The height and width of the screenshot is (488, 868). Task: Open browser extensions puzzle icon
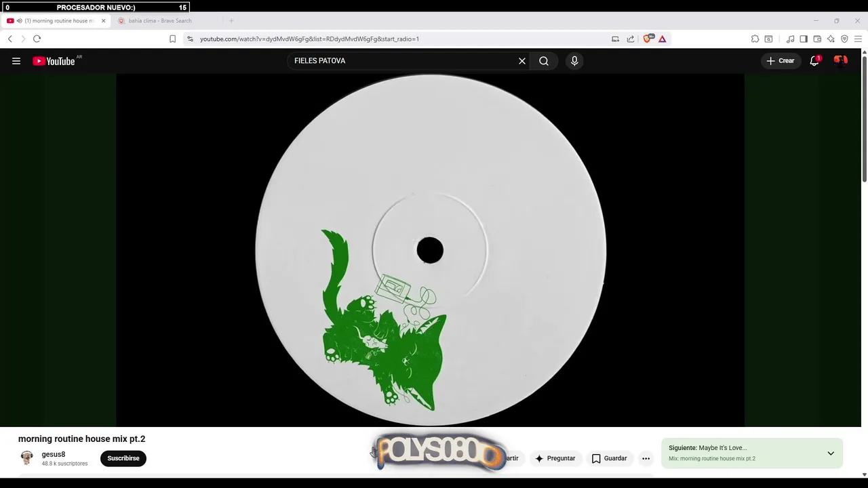tap(755, 39)
